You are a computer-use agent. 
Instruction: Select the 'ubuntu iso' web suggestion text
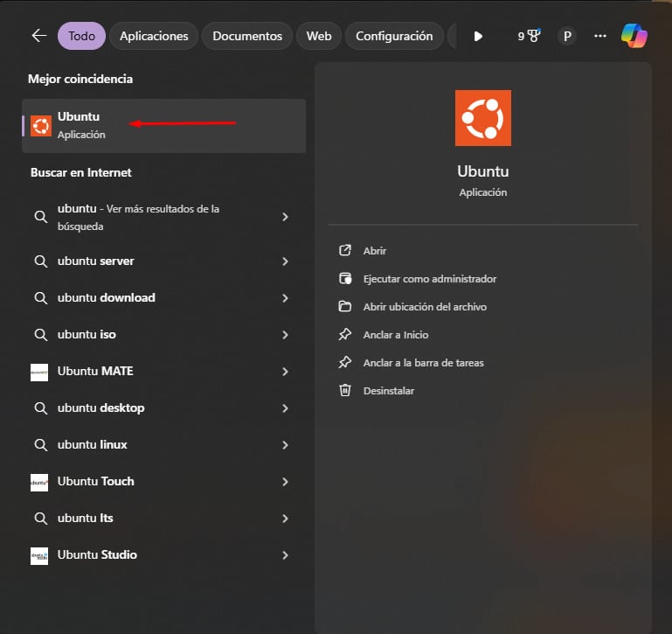87,334
